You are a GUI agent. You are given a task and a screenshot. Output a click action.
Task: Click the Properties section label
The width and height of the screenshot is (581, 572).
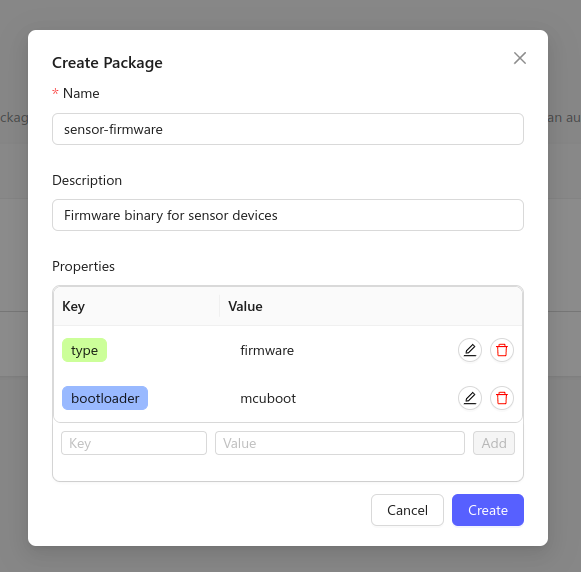(83, 266)
